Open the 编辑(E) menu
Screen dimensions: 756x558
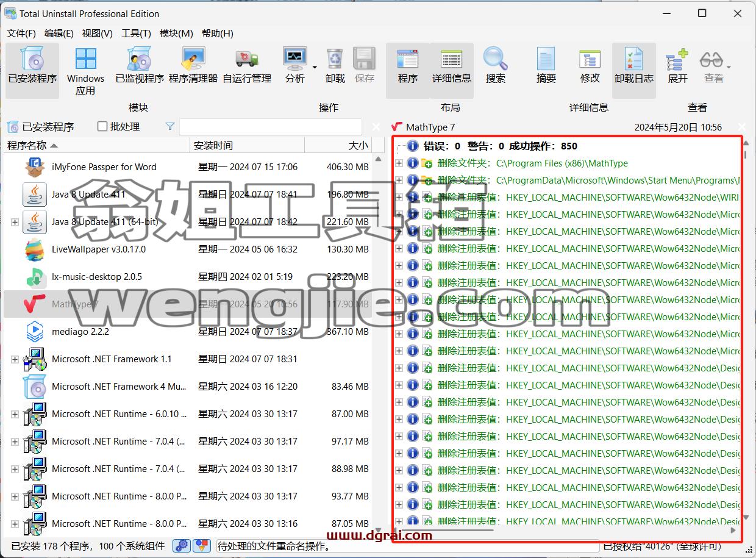click(59, 34)
